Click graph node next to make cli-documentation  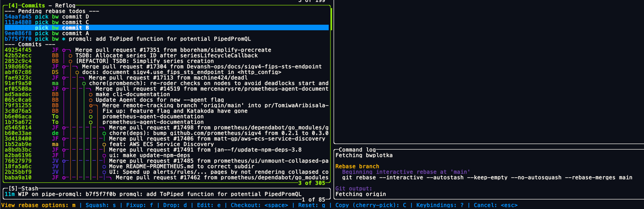pyautogui.click(x=91, y=95)
